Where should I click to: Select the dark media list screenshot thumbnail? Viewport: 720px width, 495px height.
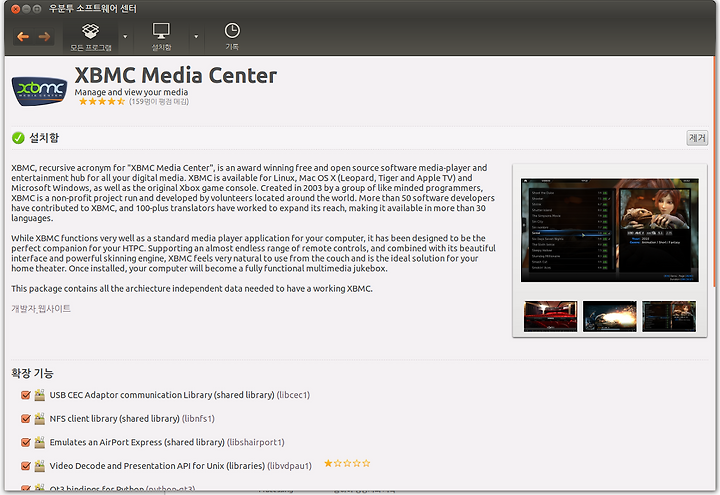(669, 316)
